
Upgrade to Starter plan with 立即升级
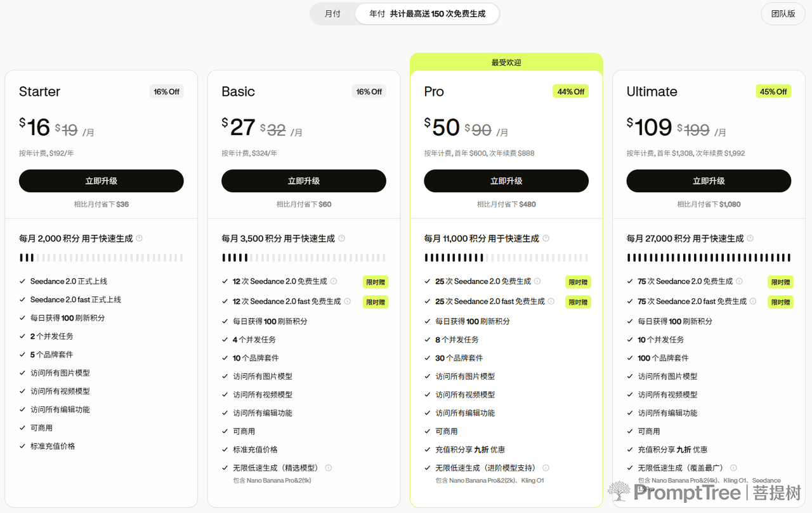(x=101, y=181)
